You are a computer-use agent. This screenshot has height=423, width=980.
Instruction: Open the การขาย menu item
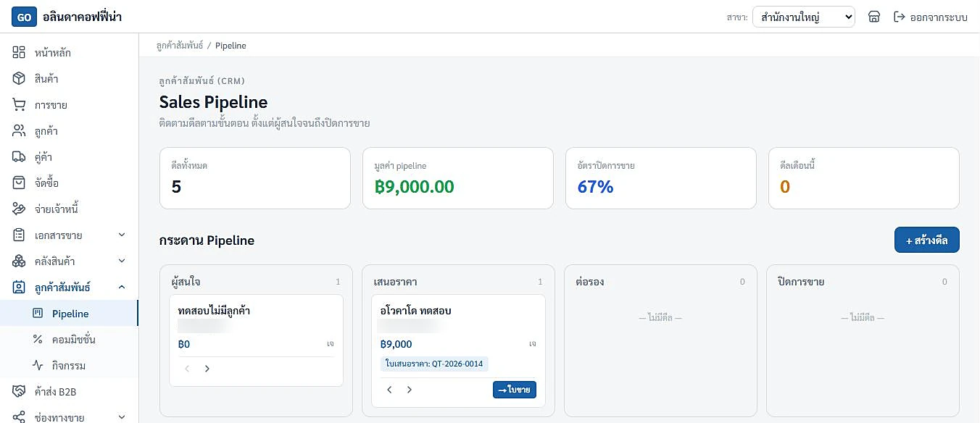69,105
